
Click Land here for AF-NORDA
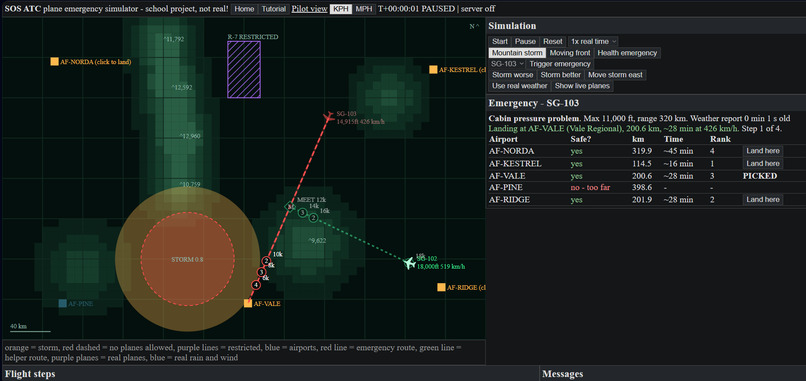click(763, 151)
